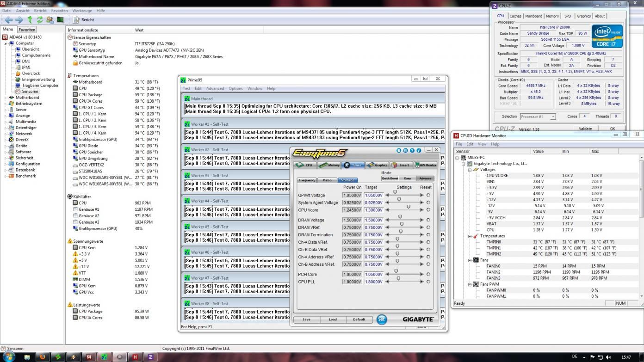Collapse Fans group in HWMonitor

(x=470, y=260)
